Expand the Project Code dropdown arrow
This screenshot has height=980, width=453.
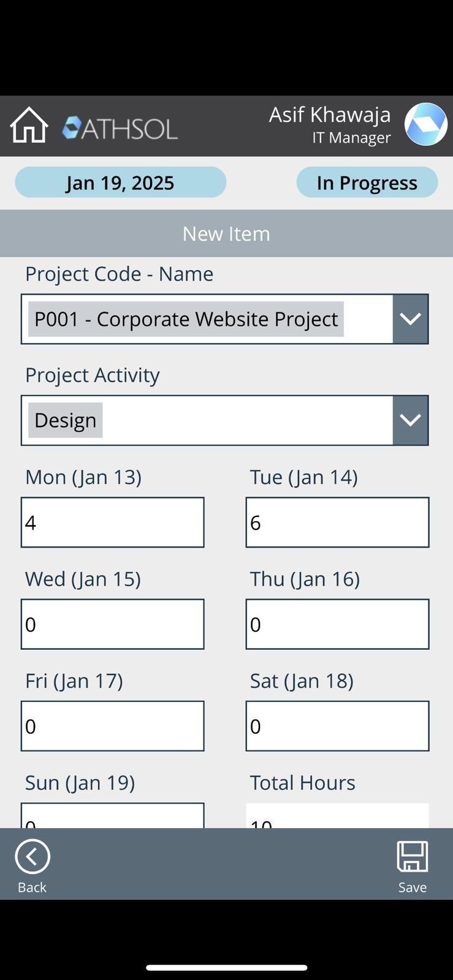click(x=410, y=319)
